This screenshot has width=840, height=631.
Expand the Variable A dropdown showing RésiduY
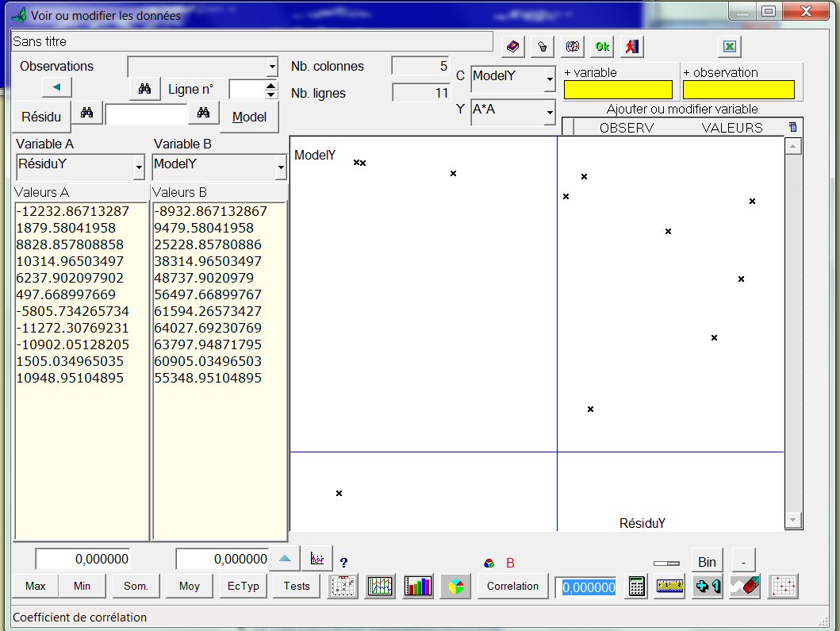[140, 167]
